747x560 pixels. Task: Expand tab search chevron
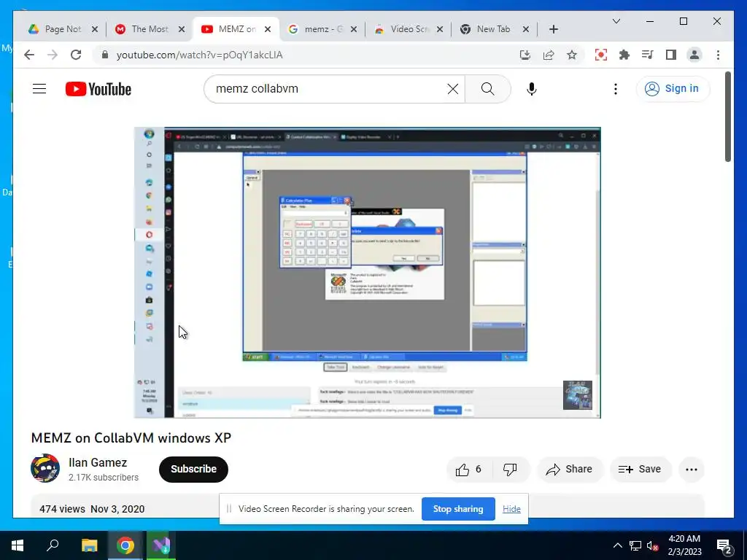pyautogui.click(x=616, y=21)
